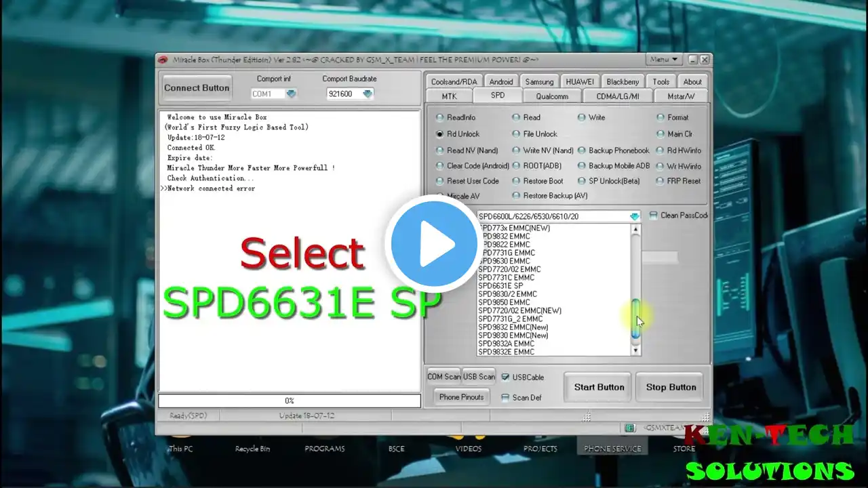The height and width of the screenshot is (488, 868).
Task: Open the CDMA/LG/MI tab
Action: click(x=618, y=96)
